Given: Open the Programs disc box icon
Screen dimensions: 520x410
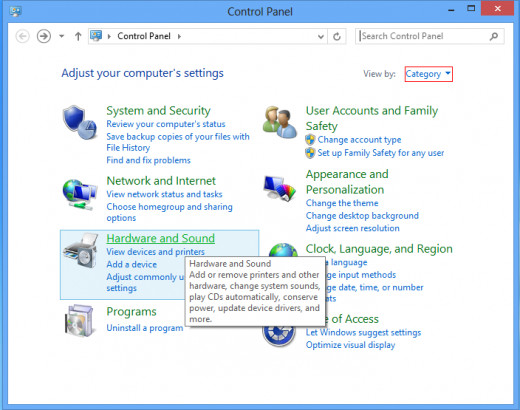Looking at the screenshot, I should point(79,320).
